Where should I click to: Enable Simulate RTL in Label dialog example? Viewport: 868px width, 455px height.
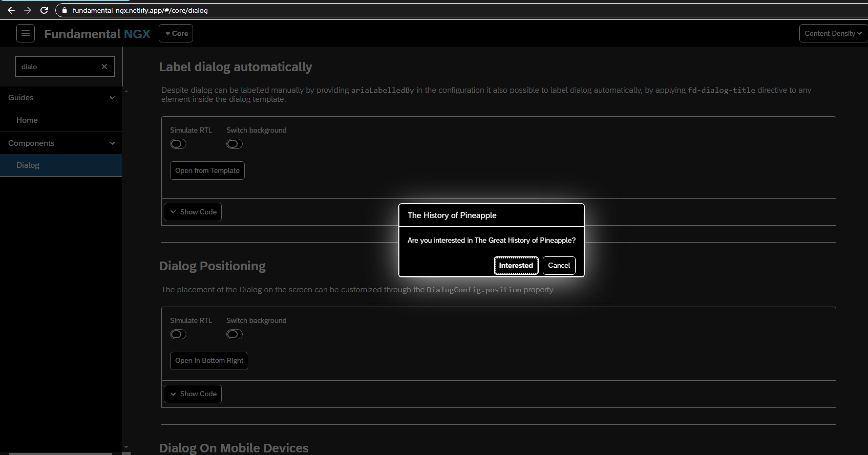coord(178,144)
